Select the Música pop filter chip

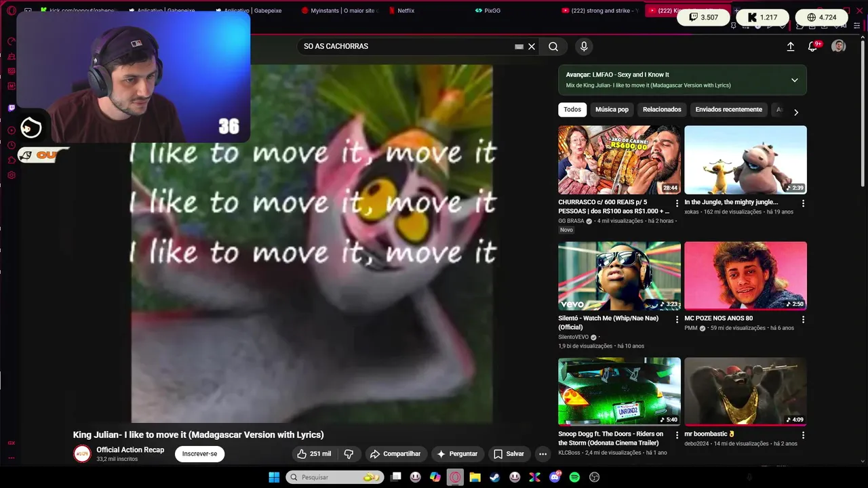click(612, 110)
